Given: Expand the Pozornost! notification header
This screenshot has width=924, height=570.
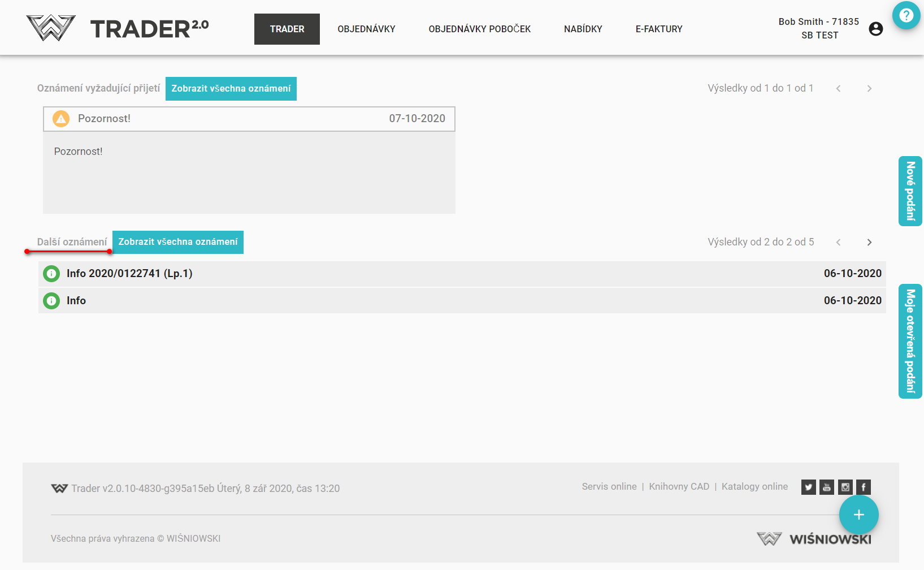Looking at the screenshot, I should click(x=249, y=119).
